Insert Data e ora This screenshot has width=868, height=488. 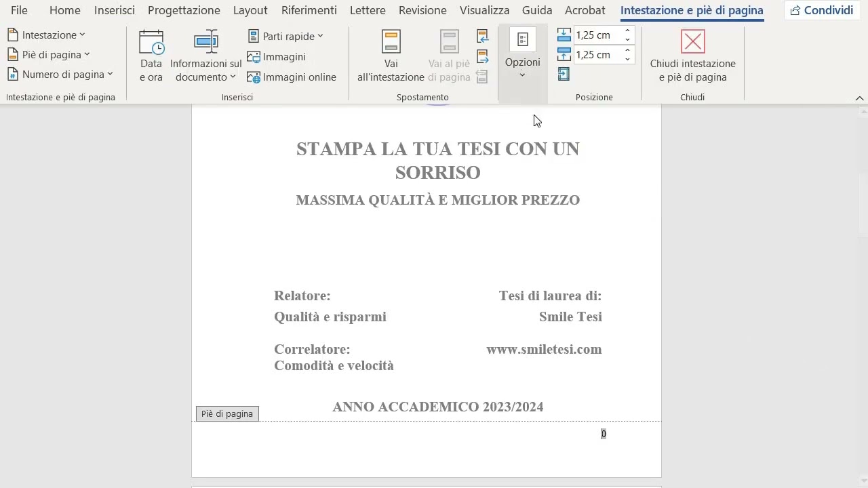coord(151,56)
